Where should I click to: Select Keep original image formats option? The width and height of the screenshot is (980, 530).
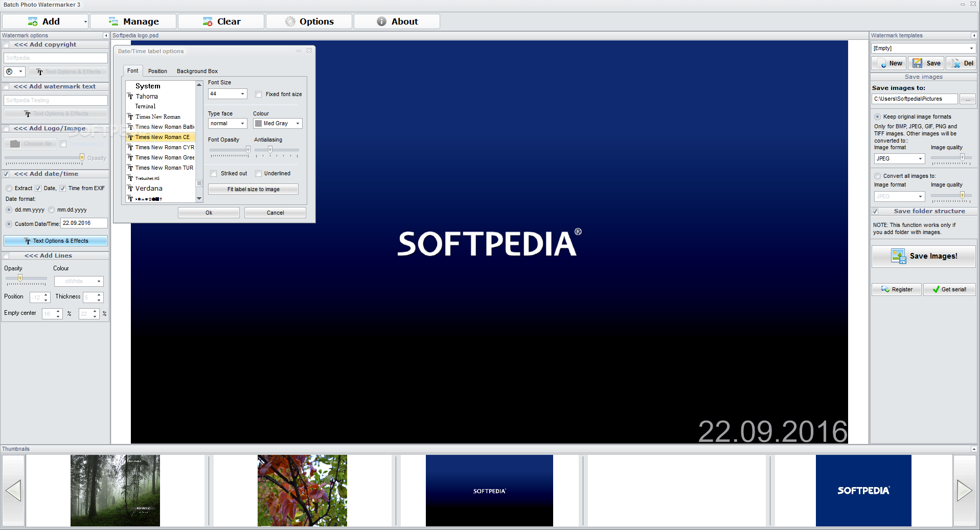click(x=877, y=117)
